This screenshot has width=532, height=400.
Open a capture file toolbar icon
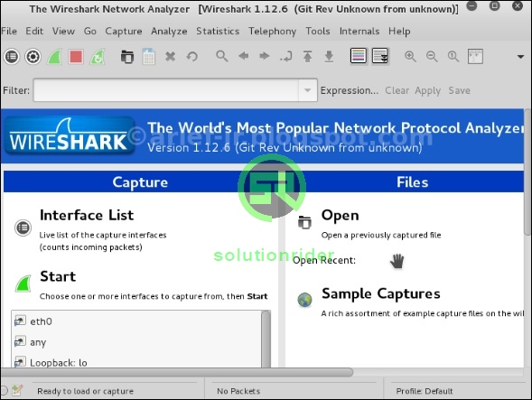[127, 56]
